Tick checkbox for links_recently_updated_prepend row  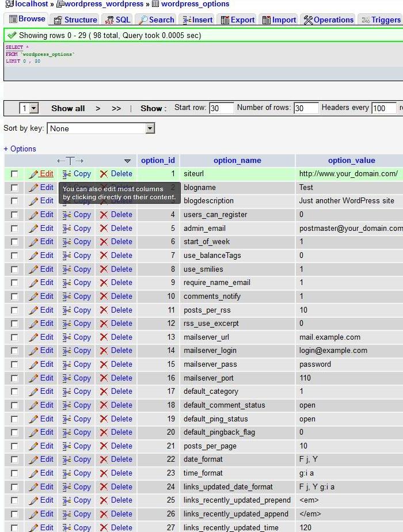pos(14,500)
